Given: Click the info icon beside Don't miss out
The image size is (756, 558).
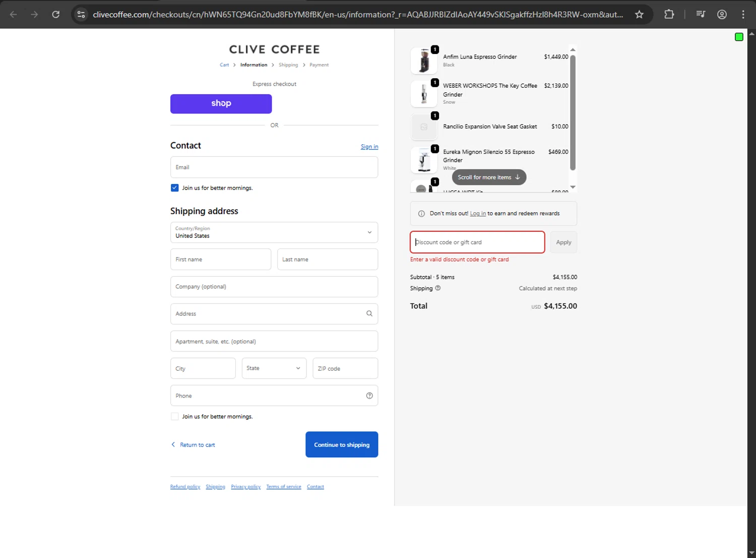Looking at the screenshot, I should tap(421, 214).
